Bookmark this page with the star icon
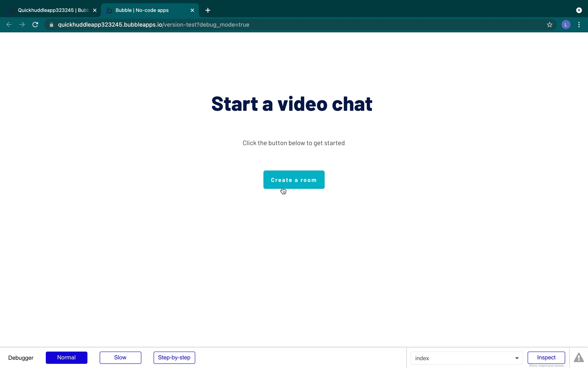This screenshot has height=368, width=588. (x=549, y=25)
